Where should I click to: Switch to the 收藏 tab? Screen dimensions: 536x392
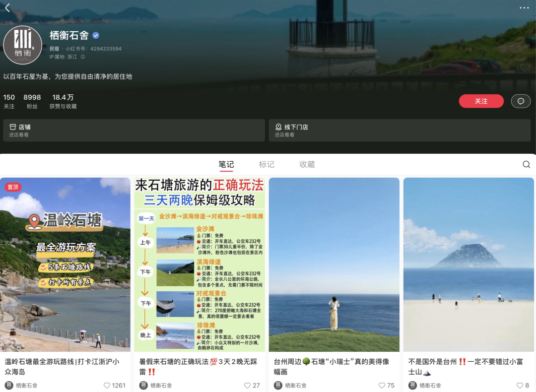[x=307, y=165]
